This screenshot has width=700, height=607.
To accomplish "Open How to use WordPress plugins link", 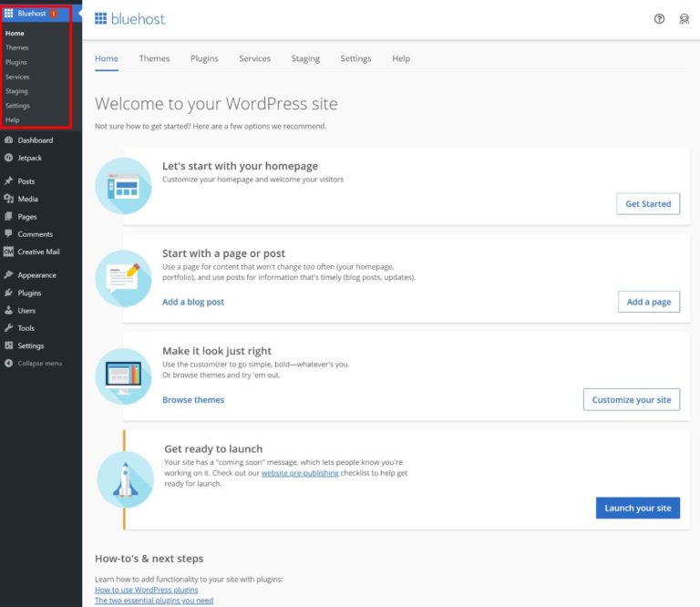I will pyautogui.click(x=146, y=590).
